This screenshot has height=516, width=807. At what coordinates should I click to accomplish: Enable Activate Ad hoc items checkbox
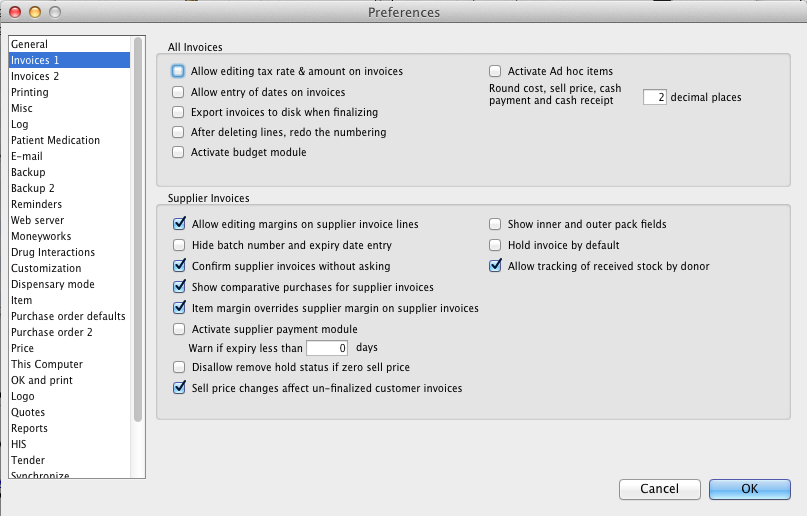pos(495,72)
